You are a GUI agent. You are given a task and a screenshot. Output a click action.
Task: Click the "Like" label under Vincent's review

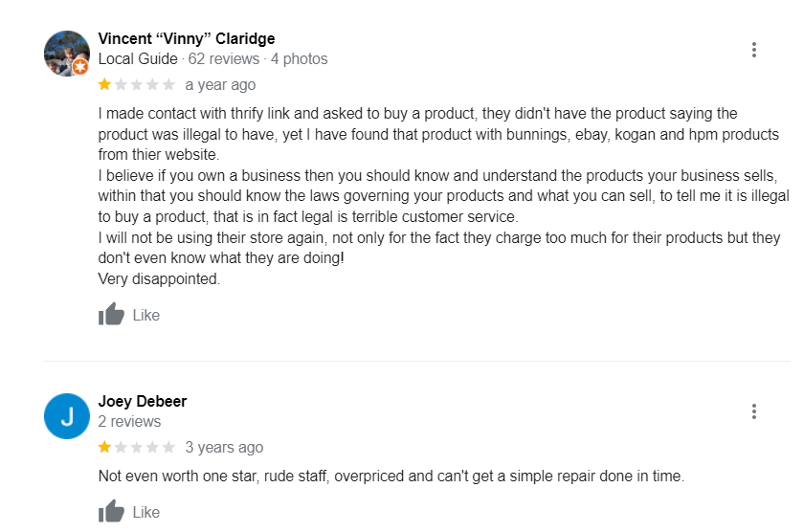[146, 315]
